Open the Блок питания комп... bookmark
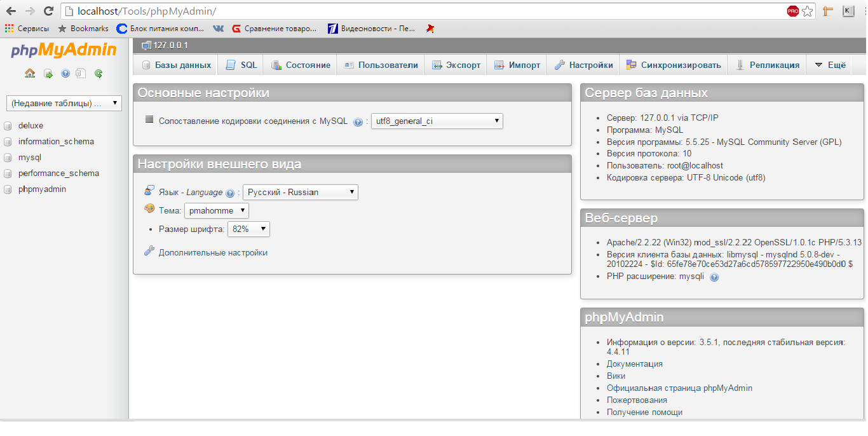This screenshot has height=436, width=868. (x=161, y=29)
